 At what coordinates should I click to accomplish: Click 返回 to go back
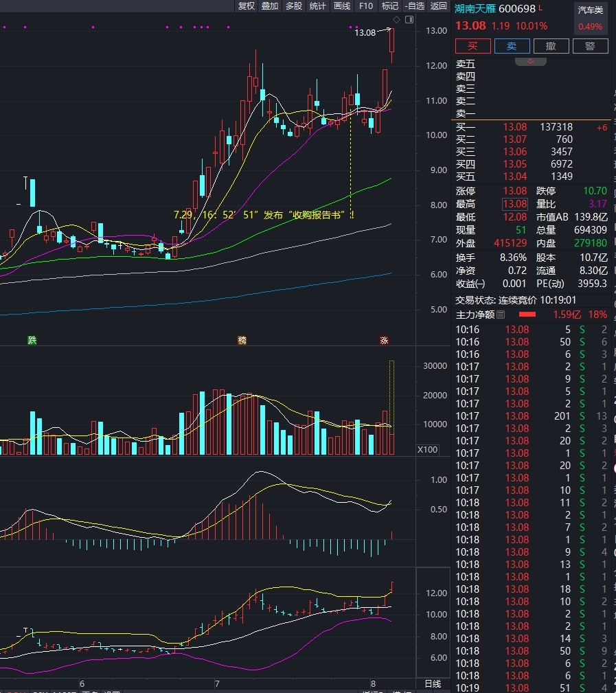tap(438, 5)
